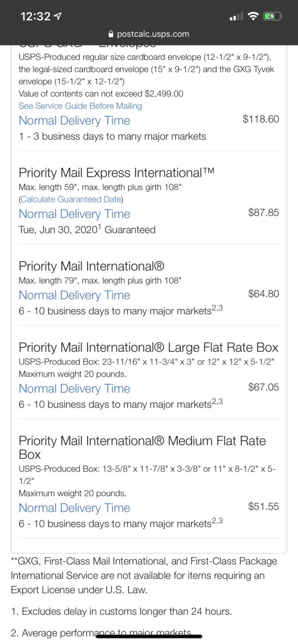The width and height of the screenshot is (298, 644).
Task: Open Normal Delivery Time under Priority Mail International
Action: [x=74, y=295]
